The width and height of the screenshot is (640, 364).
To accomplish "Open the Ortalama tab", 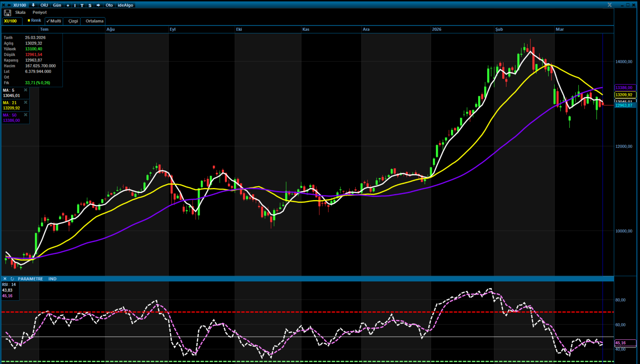I will click(94, 21).
